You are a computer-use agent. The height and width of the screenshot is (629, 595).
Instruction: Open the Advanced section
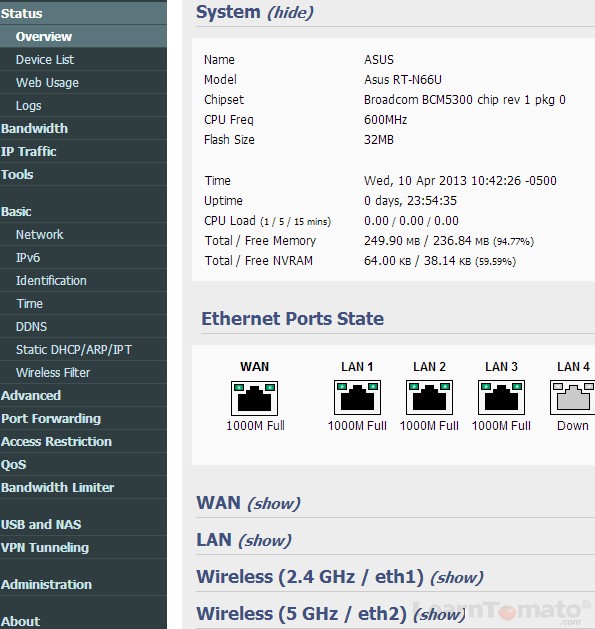coord(83,395)
